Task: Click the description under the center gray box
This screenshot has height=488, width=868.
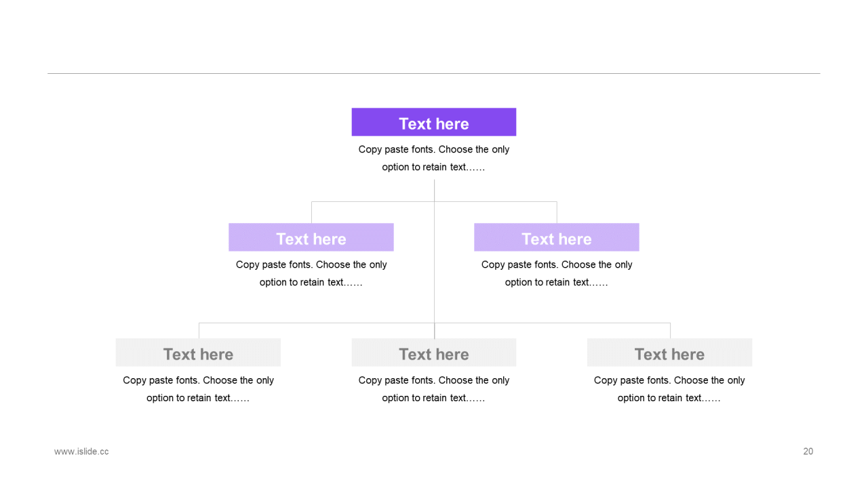Action: coord(433,389)
